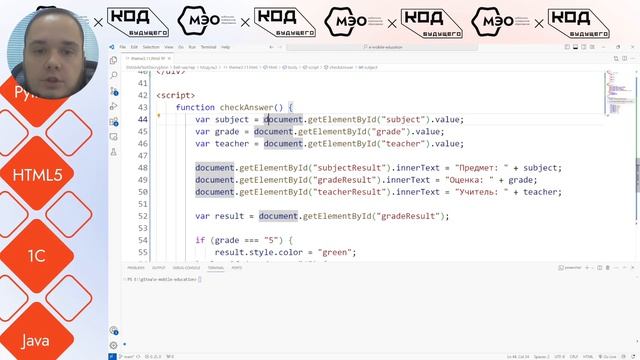Click the checkAnswer breadcrumb item
640x360 pixels.
click(339, 67)
